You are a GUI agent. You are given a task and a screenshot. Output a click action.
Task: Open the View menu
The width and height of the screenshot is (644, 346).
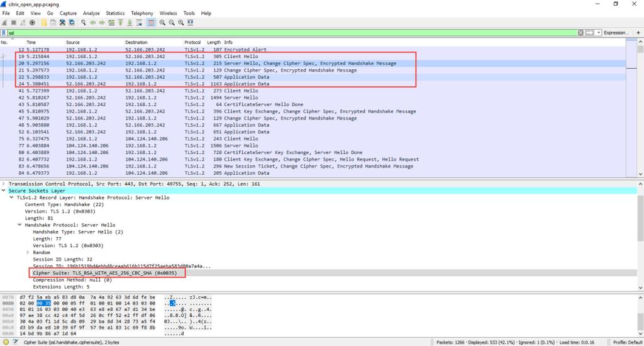36,13
